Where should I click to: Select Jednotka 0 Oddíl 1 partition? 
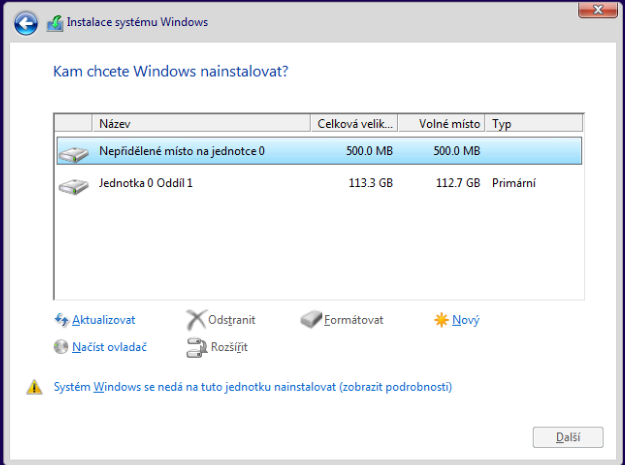pyautogui.click(x=319, y=183)
